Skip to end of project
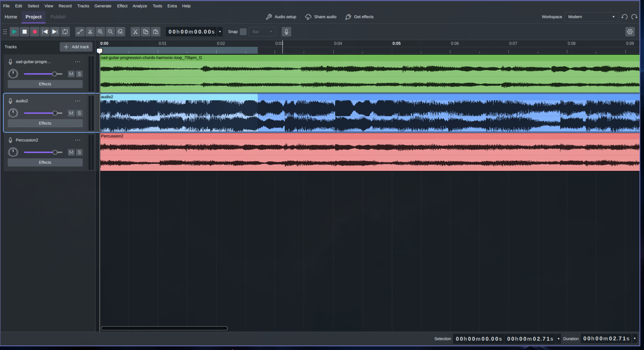The height and width of the screenshot is (350, 644). pos(55,32)
